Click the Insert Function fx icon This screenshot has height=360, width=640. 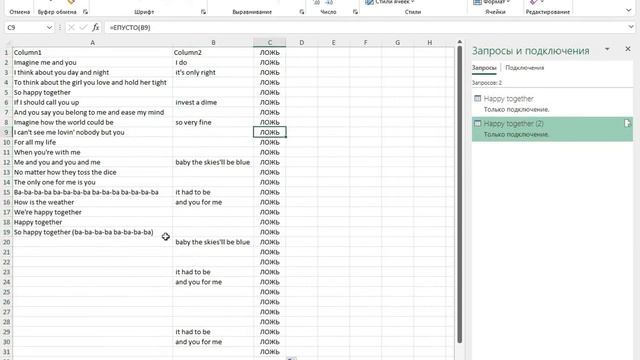click(96, 27)
